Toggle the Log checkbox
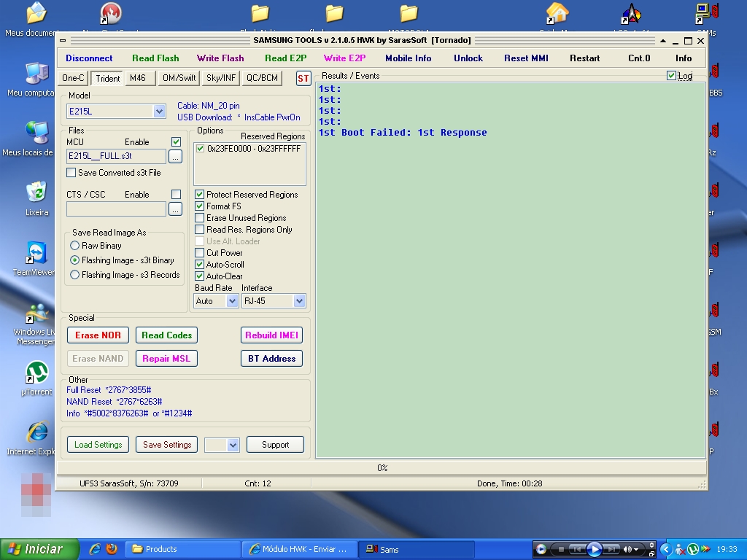The image size is (747, 560). [671, 76]
